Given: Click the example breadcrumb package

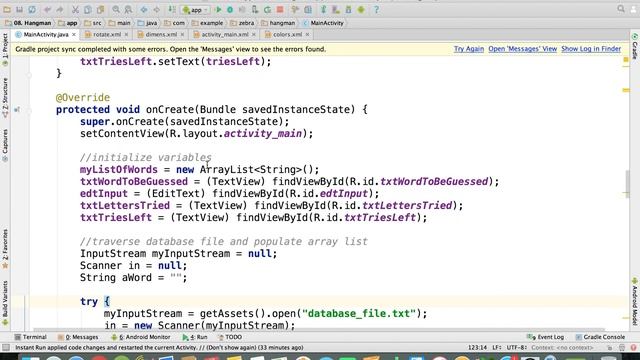Looking at the screenshot, I should pos(207,23).
